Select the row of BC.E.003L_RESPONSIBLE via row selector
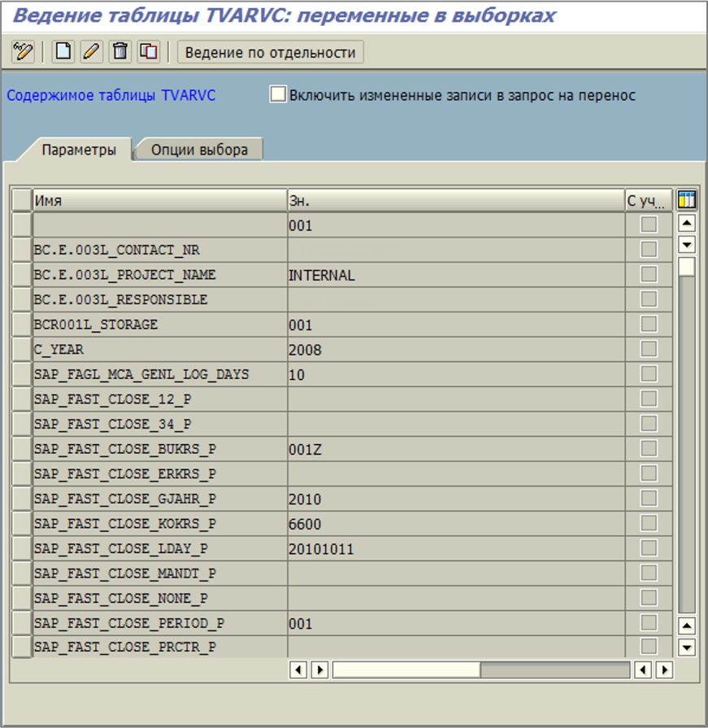Image resolution: width=708 pixels, height=728 pixels. point(22,299)
